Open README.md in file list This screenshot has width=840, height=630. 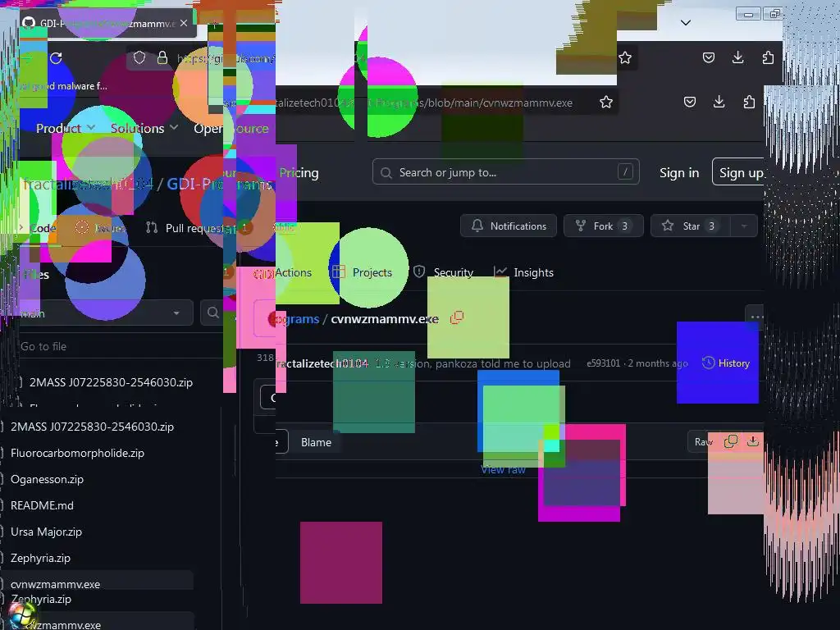tap(42, 505)
